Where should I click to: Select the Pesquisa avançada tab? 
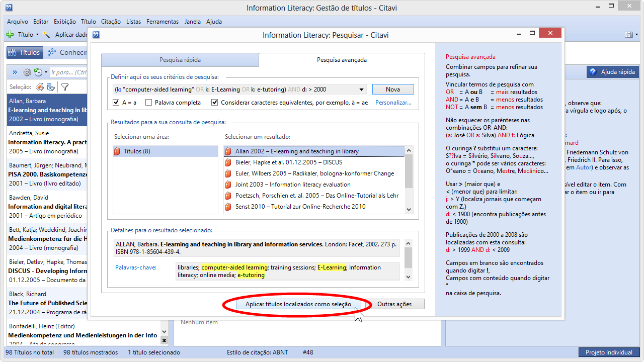point(342,60)
